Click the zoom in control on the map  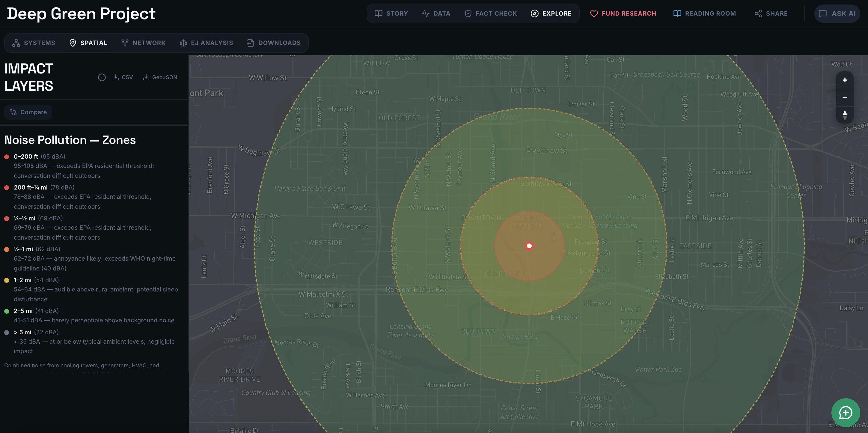[845, 80]
